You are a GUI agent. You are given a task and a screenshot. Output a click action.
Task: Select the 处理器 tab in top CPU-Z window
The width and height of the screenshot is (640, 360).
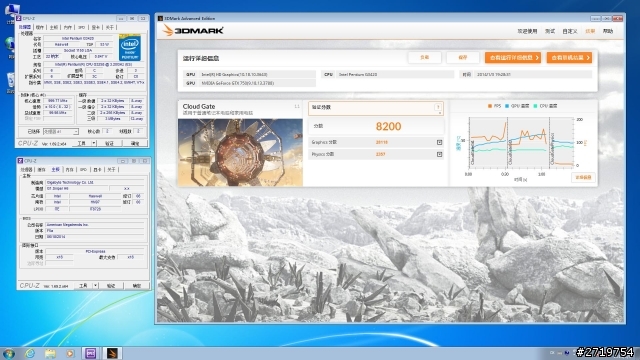(x=25, y=27)
